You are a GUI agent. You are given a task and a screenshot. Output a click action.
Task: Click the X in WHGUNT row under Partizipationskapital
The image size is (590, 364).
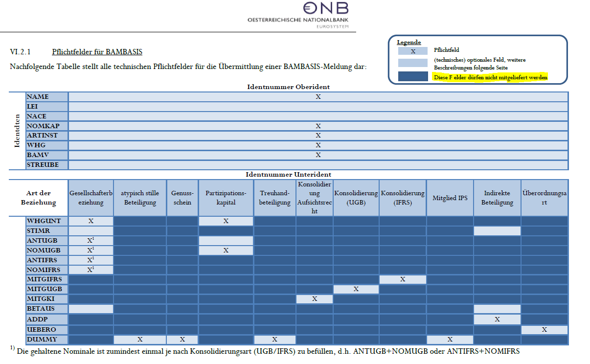(x=226, y=221)
